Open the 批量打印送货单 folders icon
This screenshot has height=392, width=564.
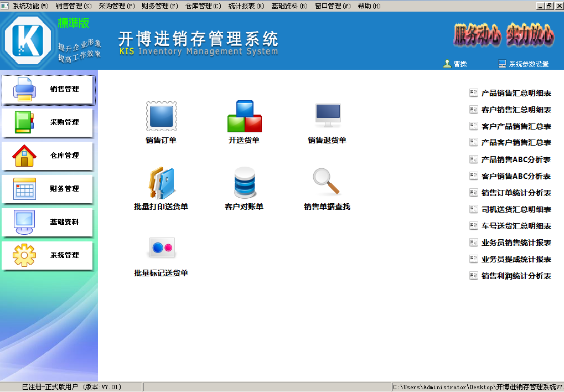pos(162,183)
